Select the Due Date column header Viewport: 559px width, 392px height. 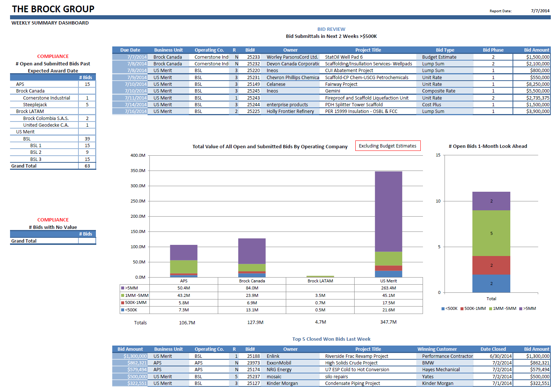130,50
